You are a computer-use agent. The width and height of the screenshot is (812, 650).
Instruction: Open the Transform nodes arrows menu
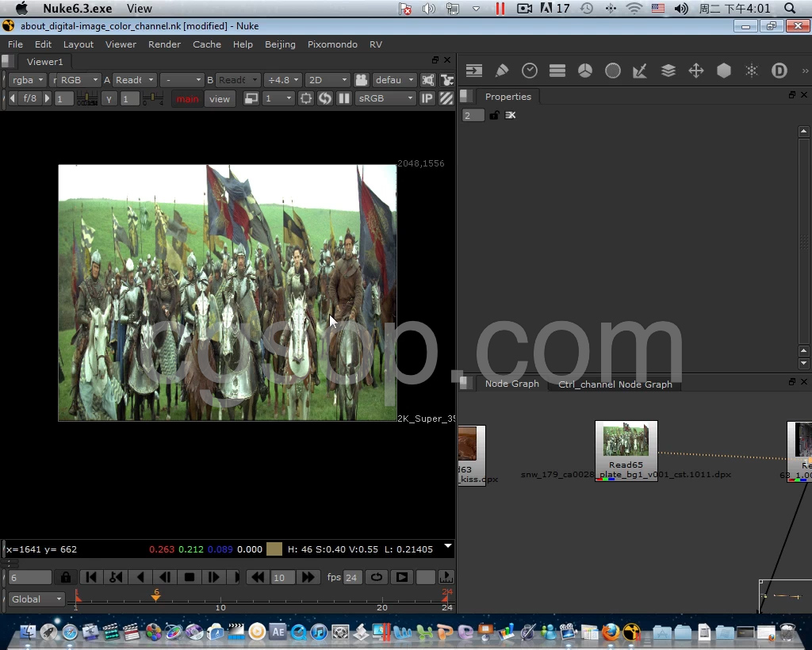coord(696,71)
